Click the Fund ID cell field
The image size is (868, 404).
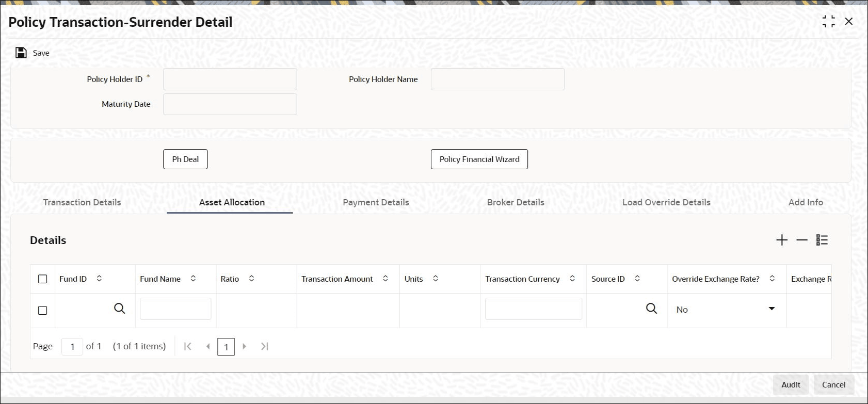pyautogui.click(x=85, y=309)
